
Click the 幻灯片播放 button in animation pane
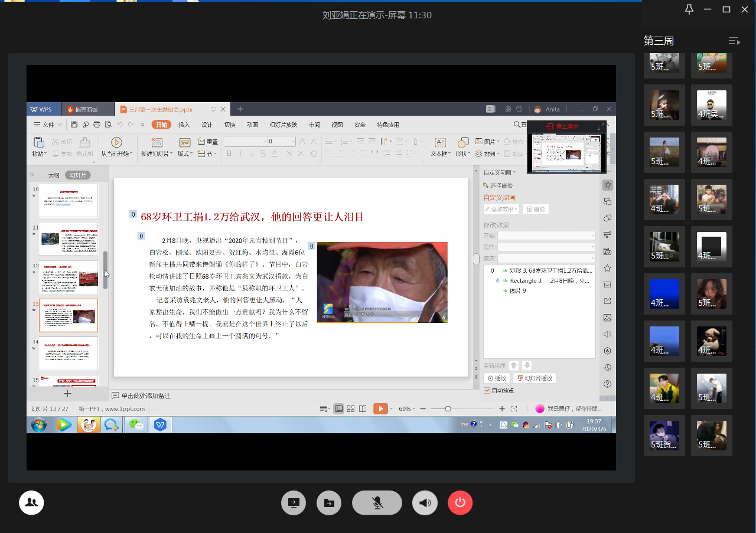[x=535, y=378]
